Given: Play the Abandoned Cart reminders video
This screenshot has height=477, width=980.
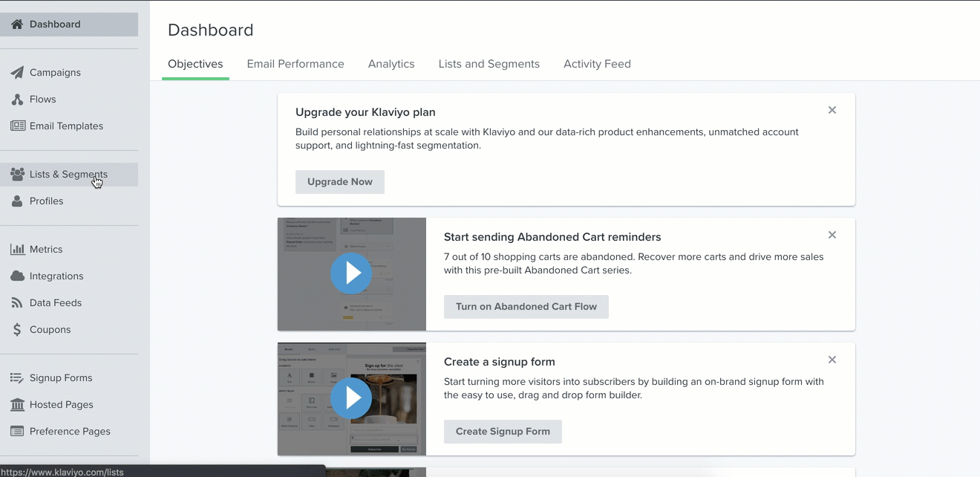Looking at the screenshot, I should [x=351, y=273].
